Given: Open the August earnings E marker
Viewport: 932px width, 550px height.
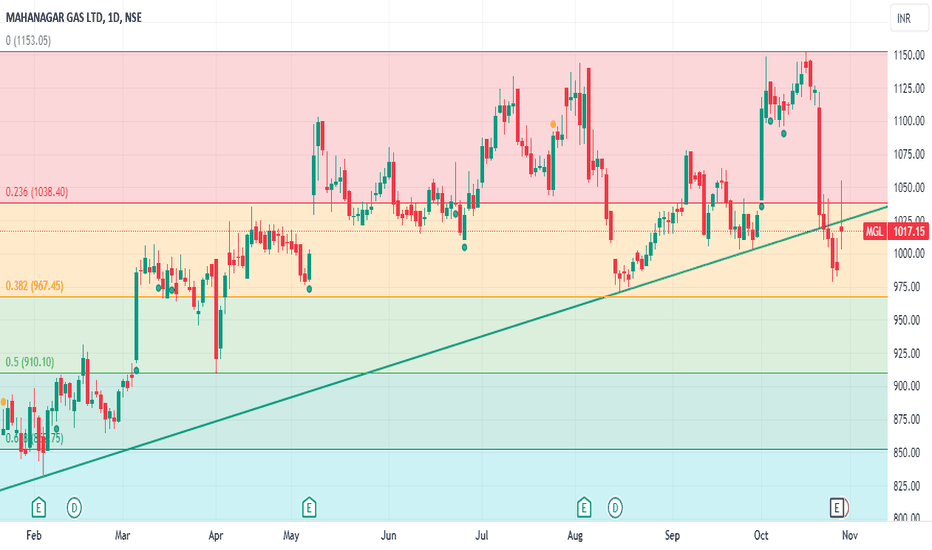Looking at the screenshot, I should coord(584,508).
